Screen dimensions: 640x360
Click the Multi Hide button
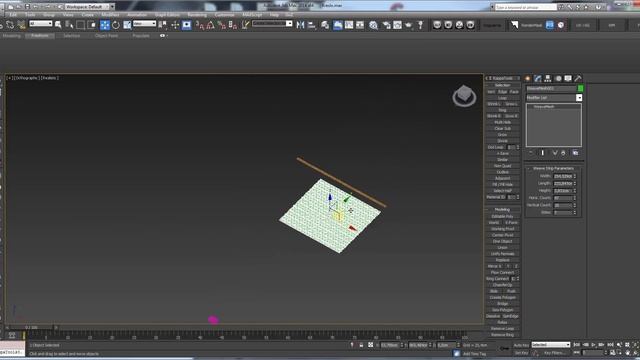coord(502,122)
